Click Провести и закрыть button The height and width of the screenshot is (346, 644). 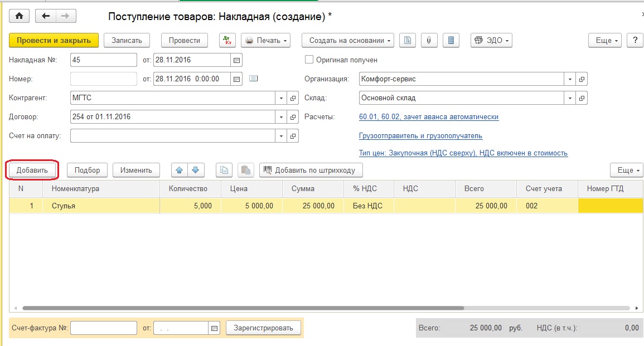click(x=54, y=40)
